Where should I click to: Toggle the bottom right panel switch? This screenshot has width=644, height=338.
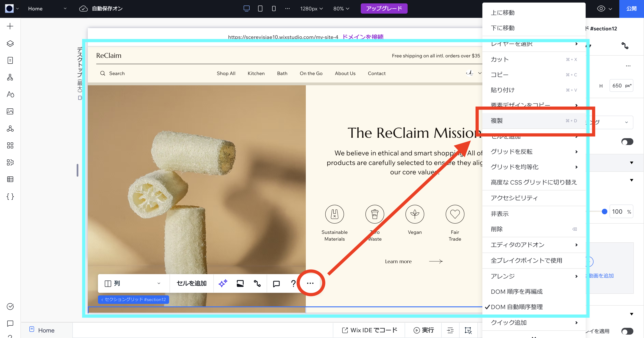627,331
